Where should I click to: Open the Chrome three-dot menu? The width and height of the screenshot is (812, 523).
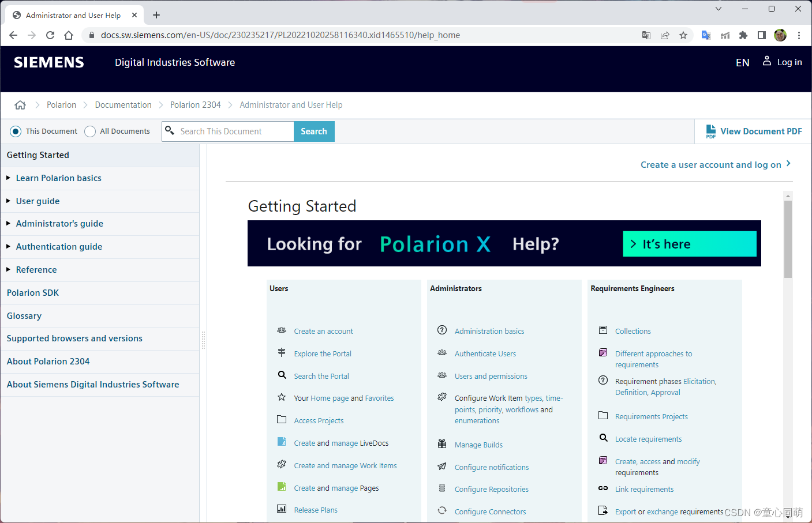pyautogui.click(x=799, y=35)
